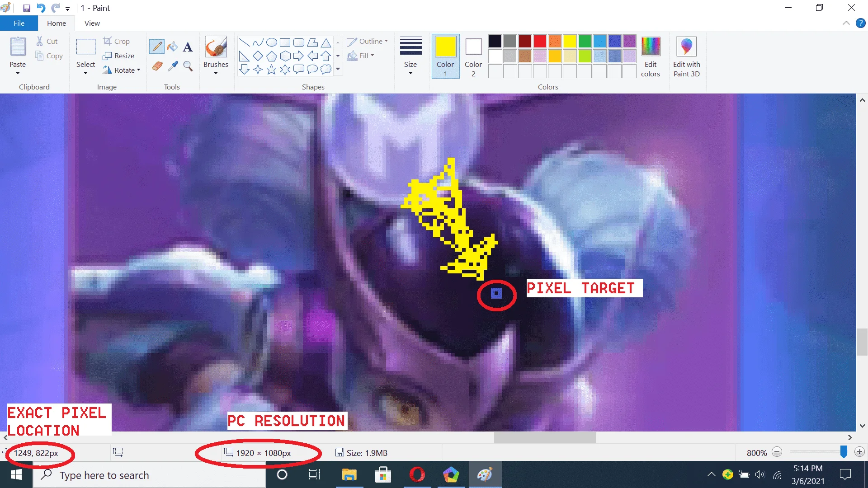This screenshot has width=868, height=488.
Task: Expand the Select options dropdown
Action: 85,73
